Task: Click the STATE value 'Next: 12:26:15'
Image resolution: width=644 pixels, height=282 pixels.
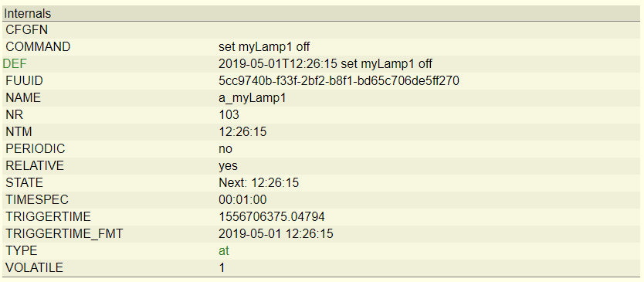Action: [x=259, y=182]
